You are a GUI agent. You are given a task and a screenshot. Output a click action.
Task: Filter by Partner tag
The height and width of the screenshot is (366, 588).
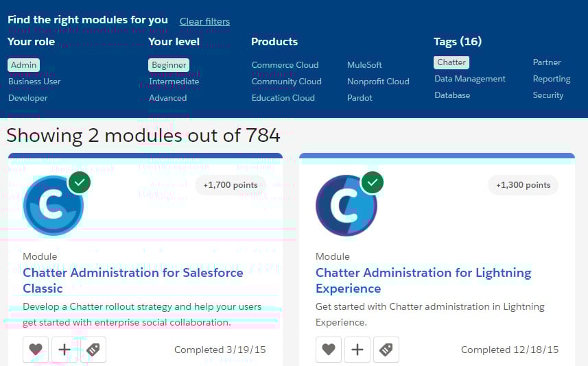[547, 62]
